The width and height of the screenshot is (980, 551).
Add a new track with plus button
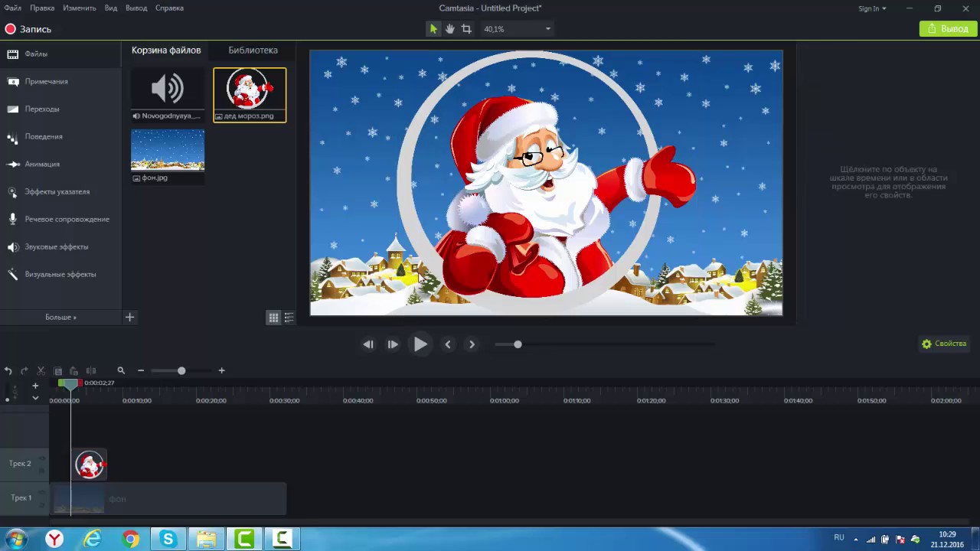35,386
